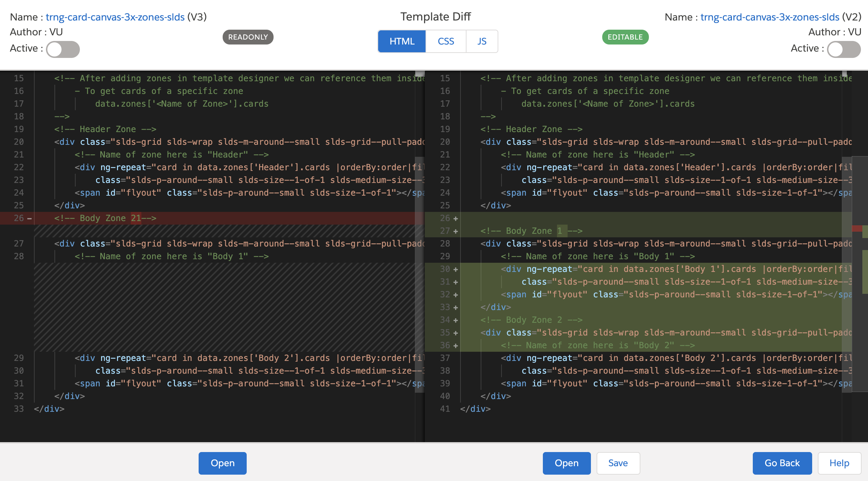The width and height of the screenshot is (868, 481).
Task: Open the Help button
Action: (x=839, y=463)
